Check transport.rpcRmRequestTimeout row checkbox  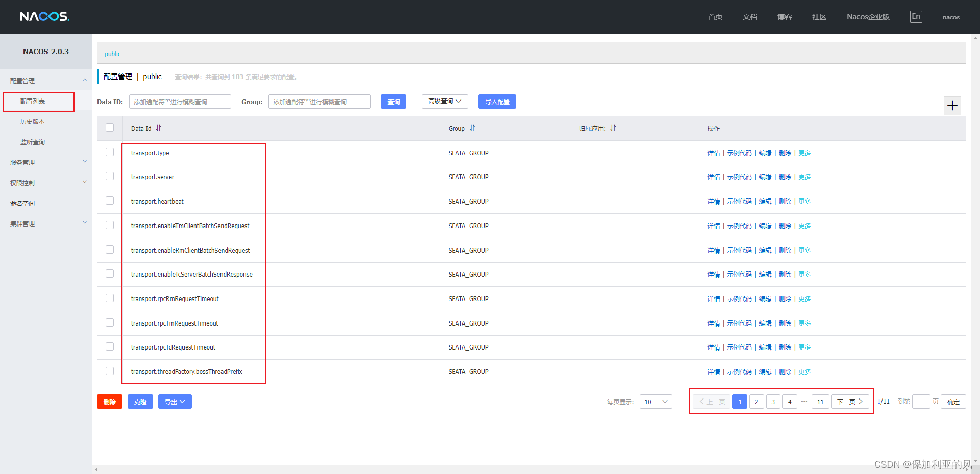[110, 298]
